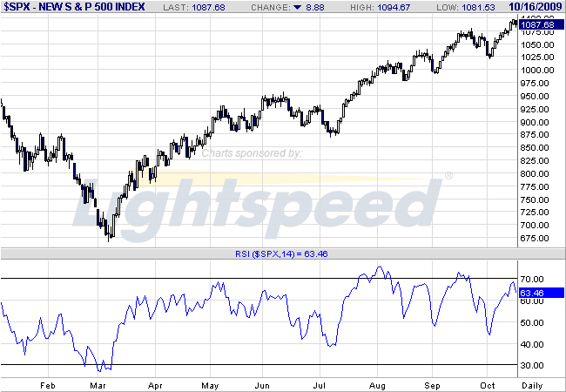Click the 1087.68 current price tag

541,24
